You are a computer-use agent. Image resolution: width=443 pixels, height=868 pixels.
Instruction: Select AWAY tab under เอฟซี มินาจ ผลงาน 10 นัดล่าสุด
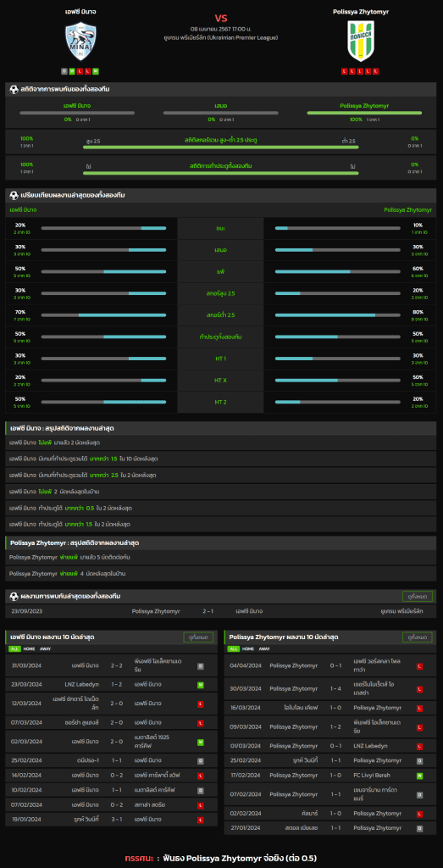click(46, 648)
